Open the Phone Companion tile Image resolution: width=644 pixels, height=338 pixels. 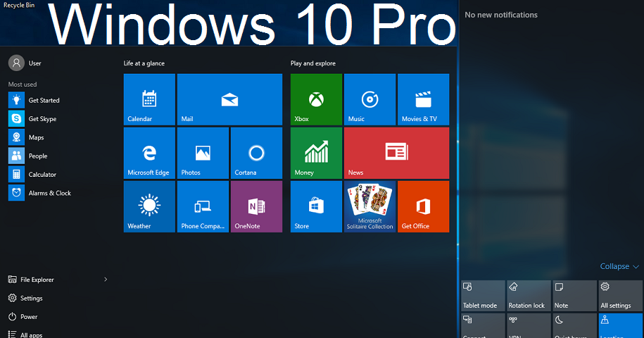(x=203, y=206)
